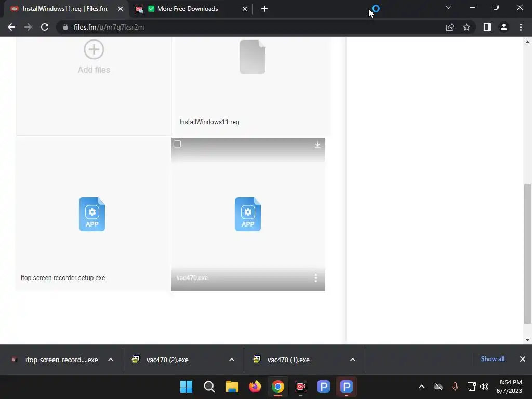The height and width of the screenshot is (399, 532).
Task: Click the Chrome taskbar icon
Action: point(277,387)
